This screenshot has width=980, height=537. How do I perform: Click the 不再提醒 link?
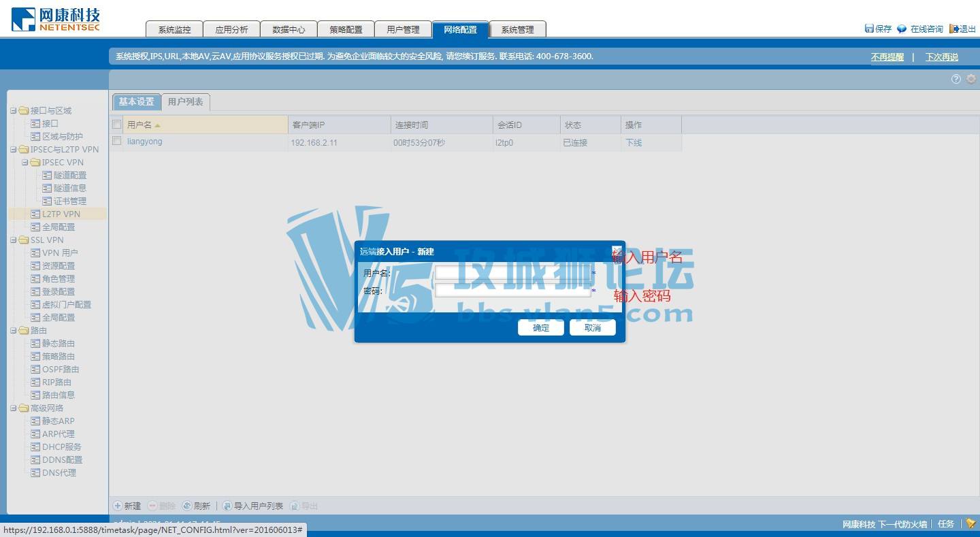887,57
